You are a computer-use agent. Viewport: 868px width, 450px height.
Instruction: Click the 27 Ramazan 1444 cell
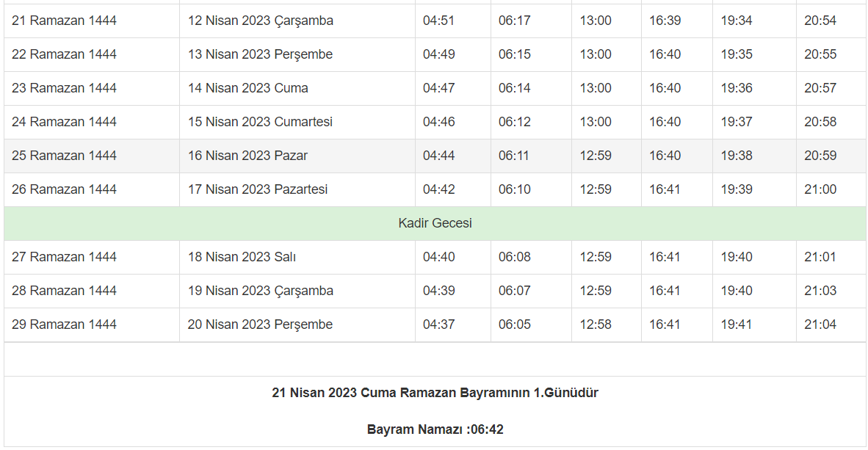64,257
